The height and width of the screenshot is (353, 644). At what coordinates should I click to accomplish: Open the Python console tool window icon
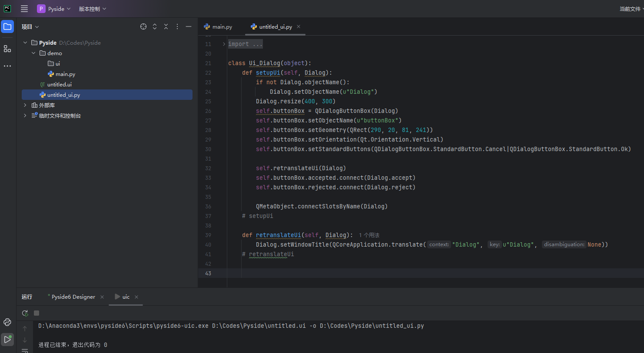pyautogui.click(x=7, y=322)
